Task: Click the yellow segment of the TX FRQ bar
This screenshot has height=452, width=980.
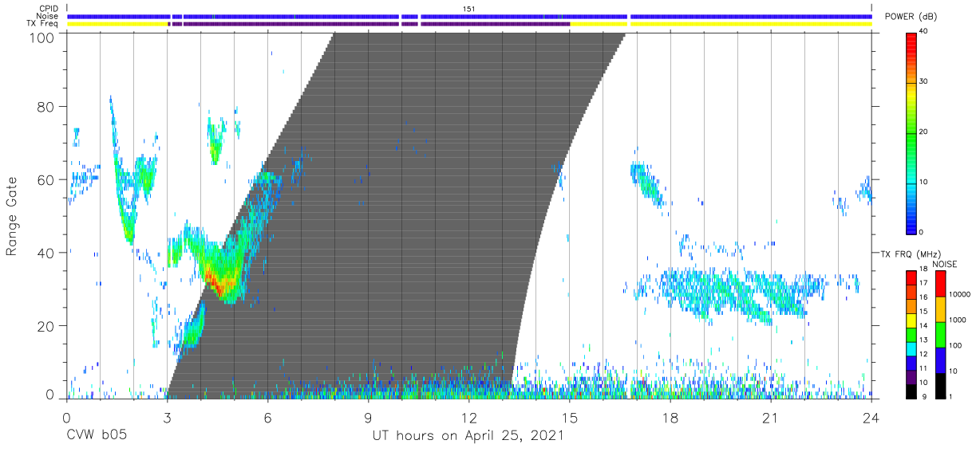Action: point(911,320)
